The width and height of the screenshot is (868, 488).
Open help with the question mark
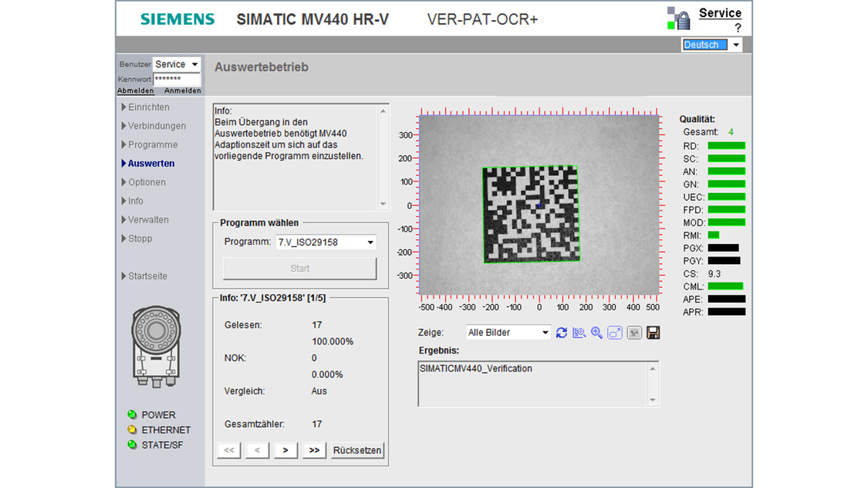pyautogui.click(x=738, y=28)
